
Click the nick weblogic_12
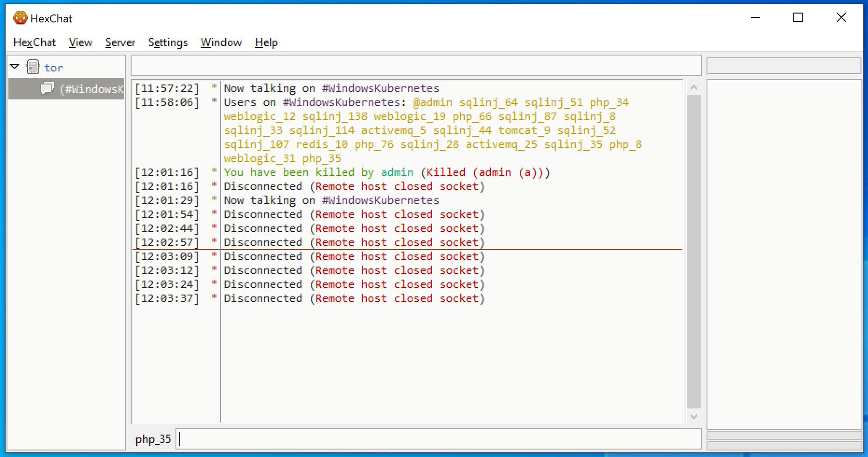(259, 116)
